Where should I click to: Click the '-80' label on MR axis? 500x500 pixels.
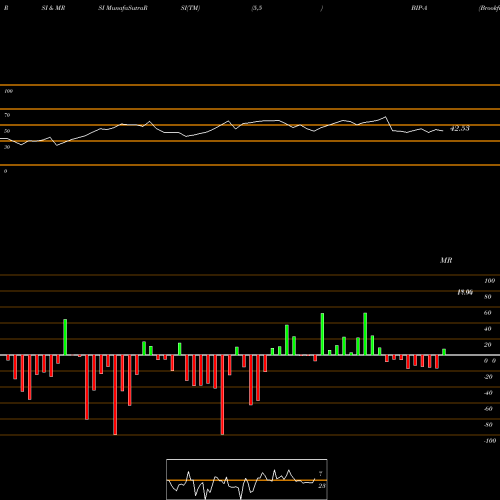[488, 425]
